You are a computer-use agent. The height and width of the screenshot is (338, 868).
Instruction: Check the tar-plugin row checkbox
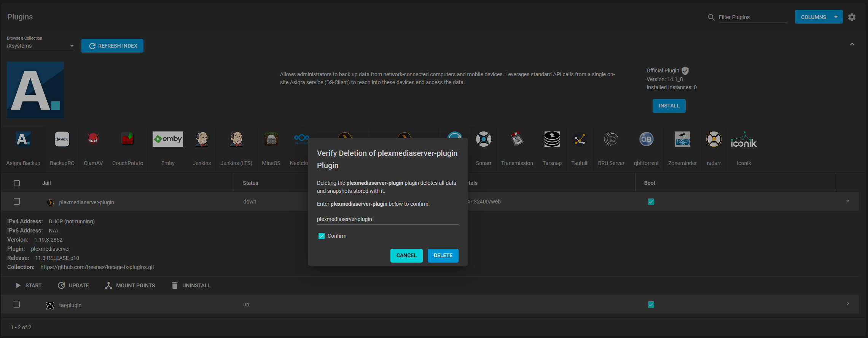coord(17,304)
